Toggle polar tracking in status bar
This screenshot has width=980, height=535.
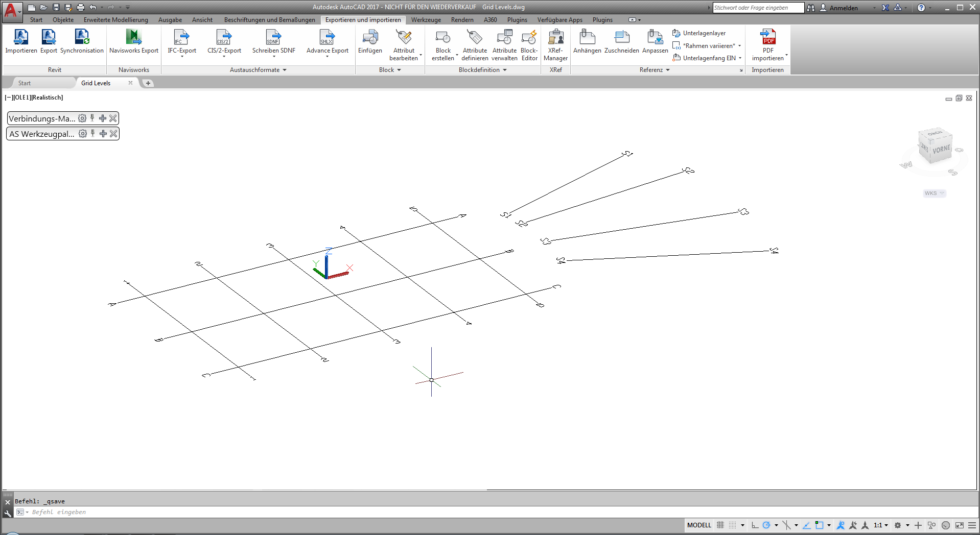coord(766,525)
